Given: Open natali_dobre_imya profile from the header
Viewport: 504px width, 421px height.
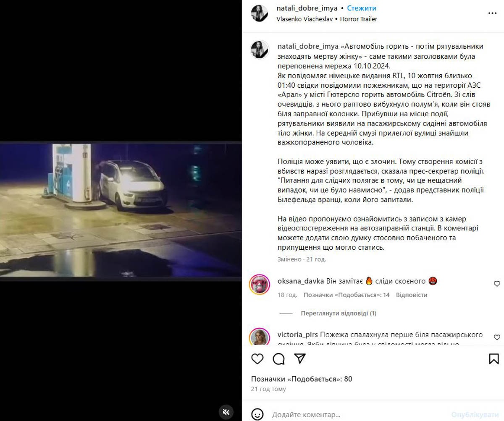Looking at the screenshot, I should coord(307,8).
